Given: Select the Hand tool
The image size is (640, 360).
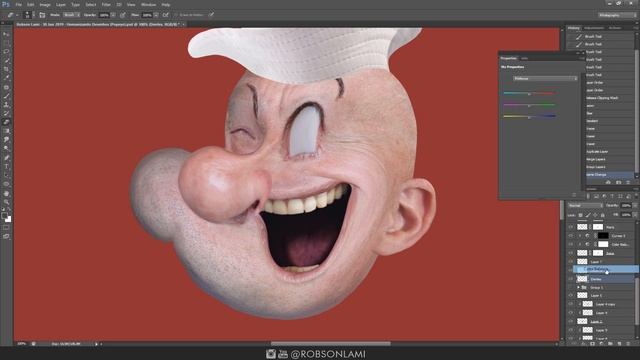Looking at the screenshot, I should click(6, 193).
